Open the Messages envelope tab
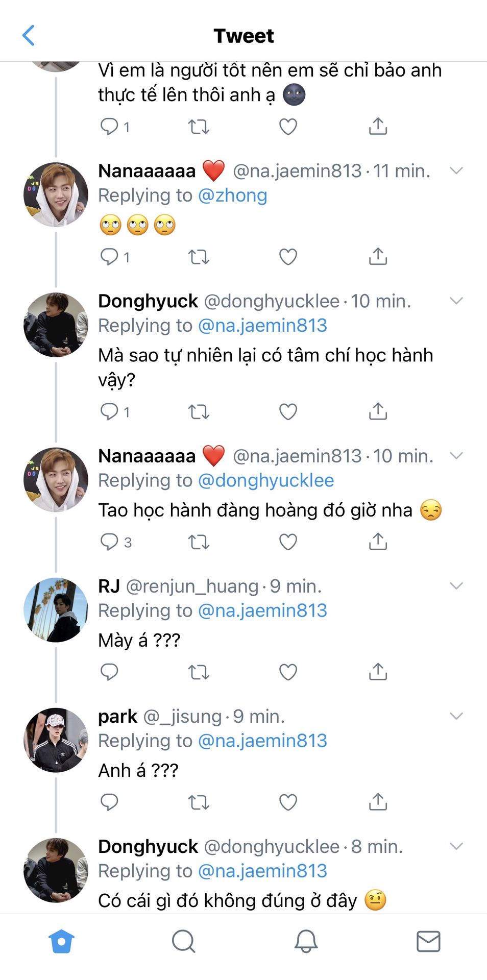The image size is (487, 980). pyautogui.click(x=428, y=941)
